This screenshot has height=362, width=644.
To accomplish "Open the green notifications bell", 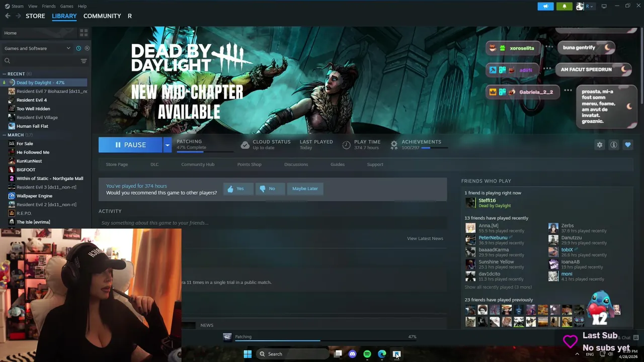I will [564, 6].
